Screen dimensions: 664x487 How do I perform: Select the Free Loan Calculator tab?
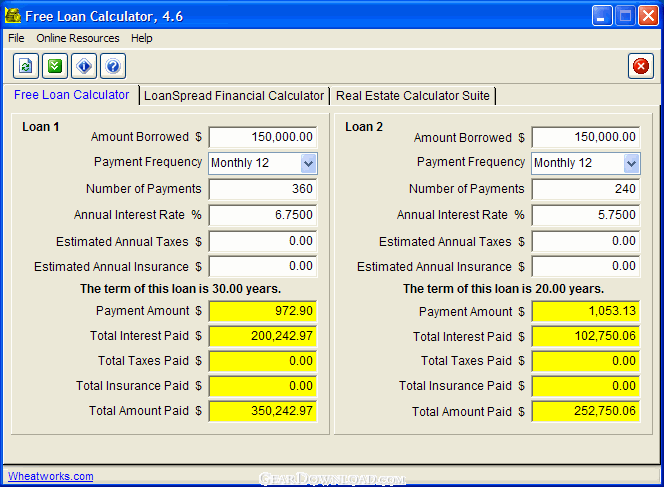click(71, 95)
